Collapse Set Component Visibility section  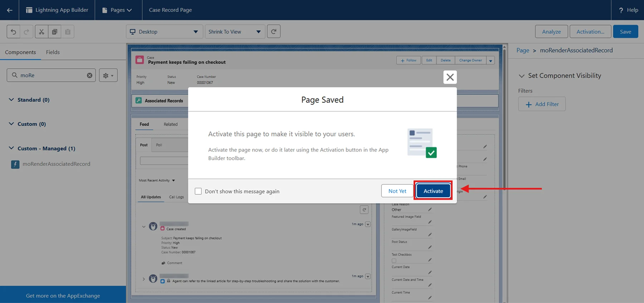click(x=522, y=76)
